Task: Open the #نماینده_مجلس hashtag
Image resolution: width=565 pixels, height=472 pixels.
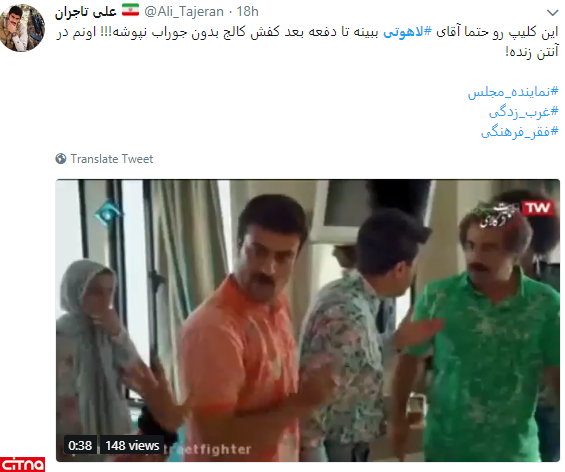Action: pos(513,92)
